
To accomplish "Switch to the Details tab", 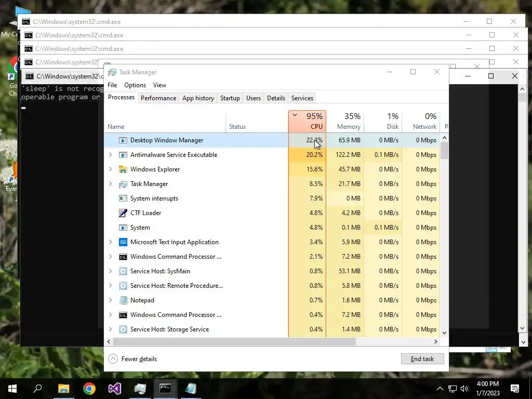I will [276, 98].
